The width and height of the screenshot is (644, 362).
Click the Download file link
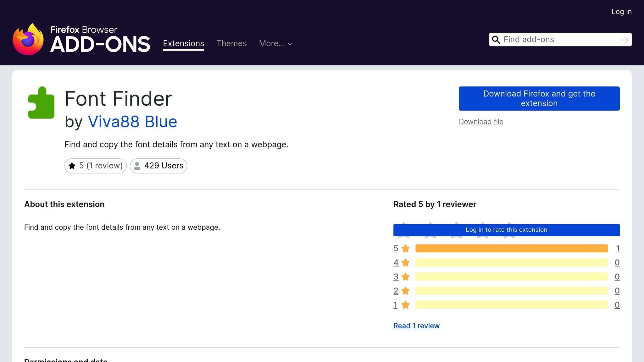click(481, 122)
